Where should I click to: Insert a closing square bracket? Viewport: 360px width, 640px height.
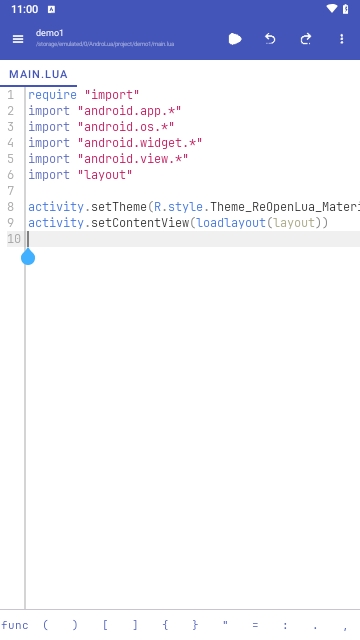click(x=135, y=625)
